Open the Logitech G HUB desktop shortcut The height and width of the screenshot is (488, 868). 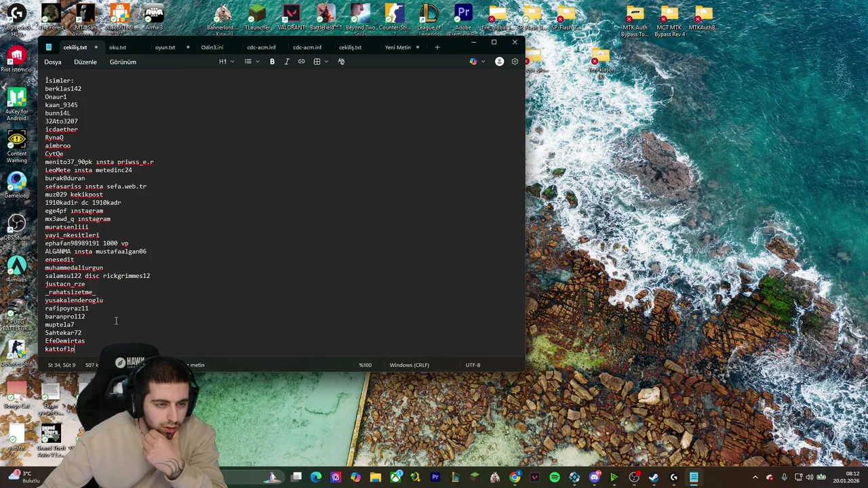(16, 20)
